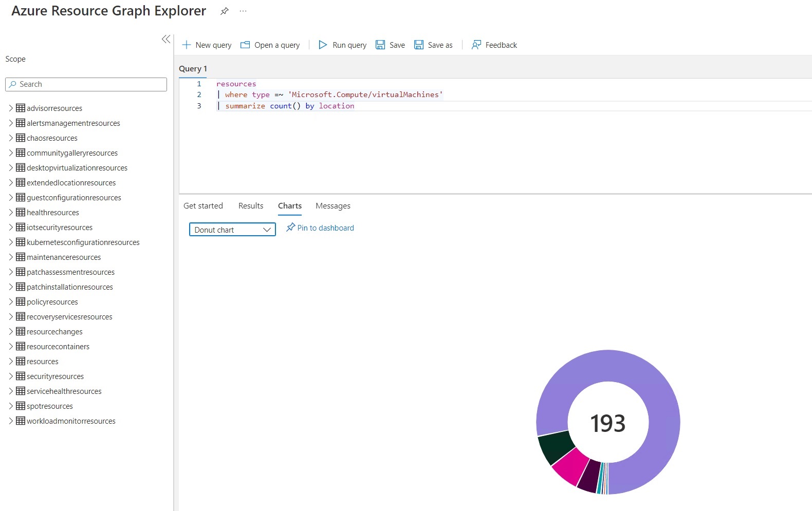Screen dimensions: 812x511
Task: Click the New query plus icon
Action: coord(187,45)
